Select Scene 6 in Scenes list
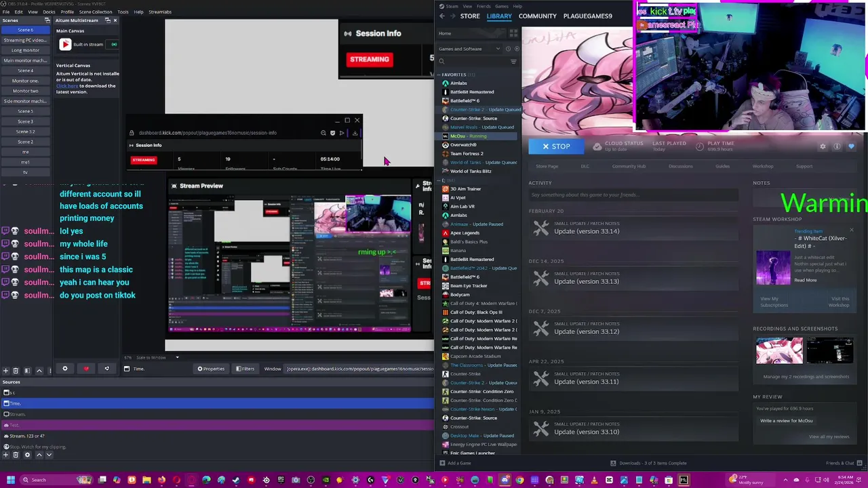868x488 pixels. (25, 30)
